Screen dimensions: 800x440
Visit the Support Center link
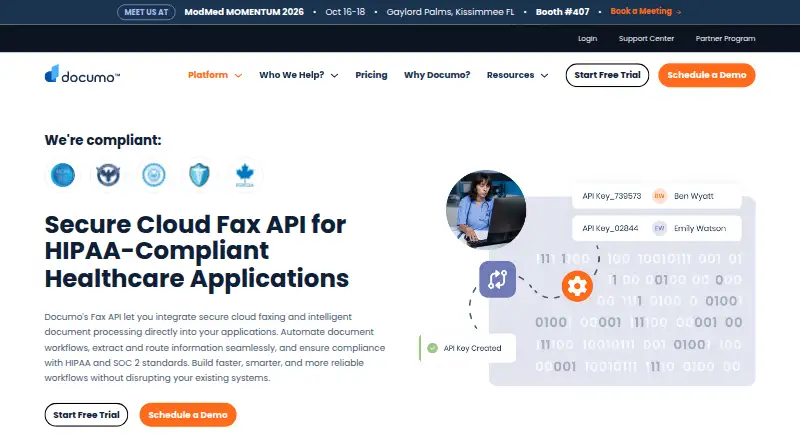click(646, 38)
